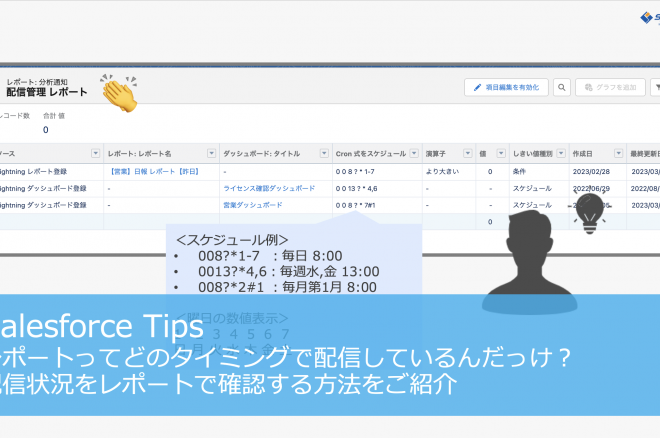Click the しきい値種別 column header
Image resolution: width=660 pixels, height=438 pixels.
coord(532,154)
